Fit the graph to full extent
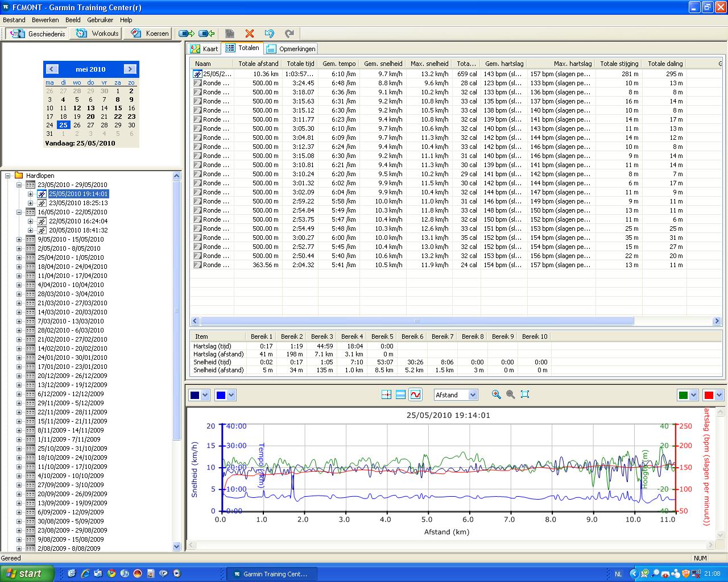Viewport: 728px width, 582px height. pyautogui.click(x=525, y=394)
